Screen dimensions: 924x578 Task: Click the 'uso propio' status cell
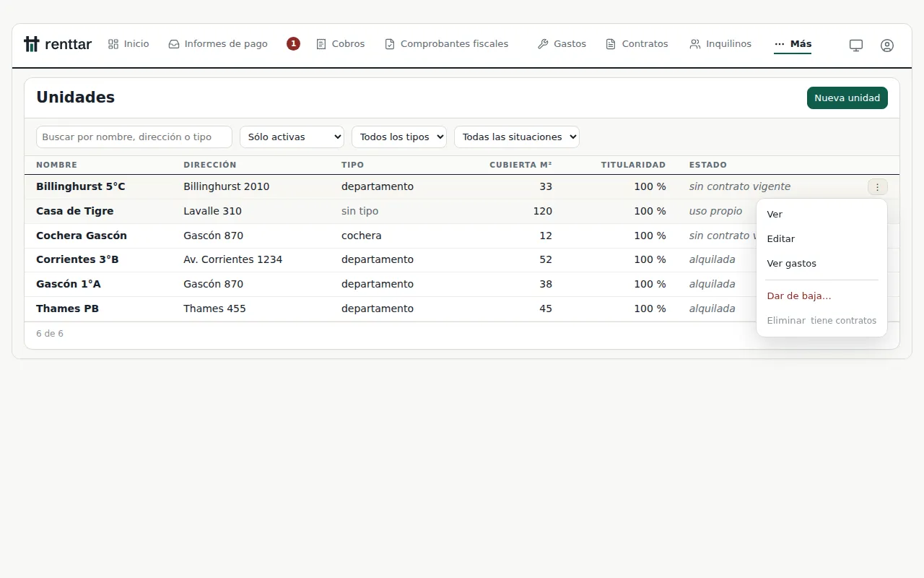coord(715,211)
